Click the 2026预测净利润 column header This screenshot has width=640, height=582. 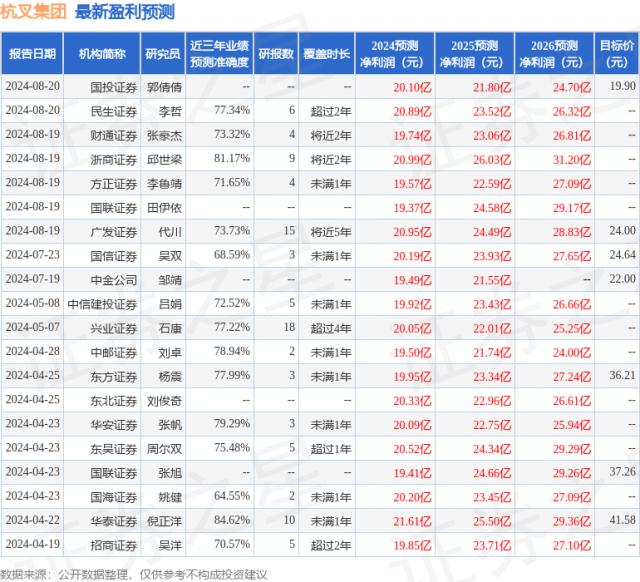(554, 53)
